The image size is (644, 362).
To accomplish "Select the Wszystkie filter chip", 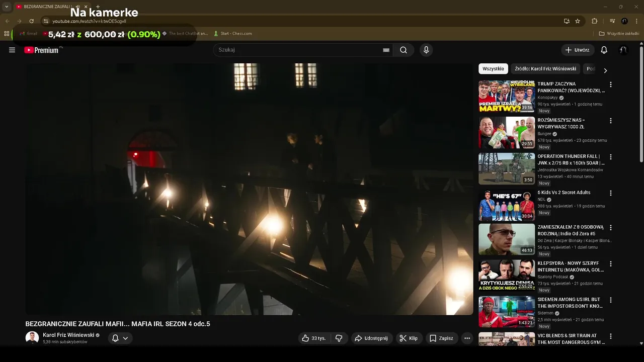I will (x=493, y=69).
